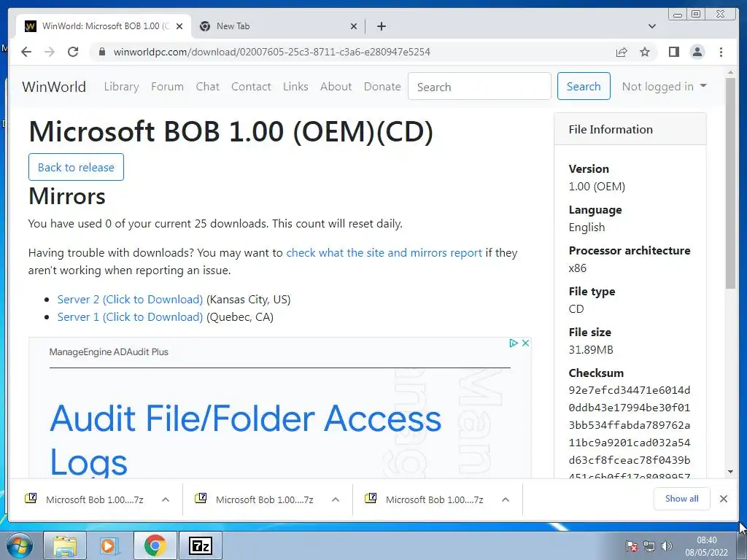The width and height of the screenshot is (747, 560).
Task: Expand options chevron of third download item
Action: pos(506,499)
